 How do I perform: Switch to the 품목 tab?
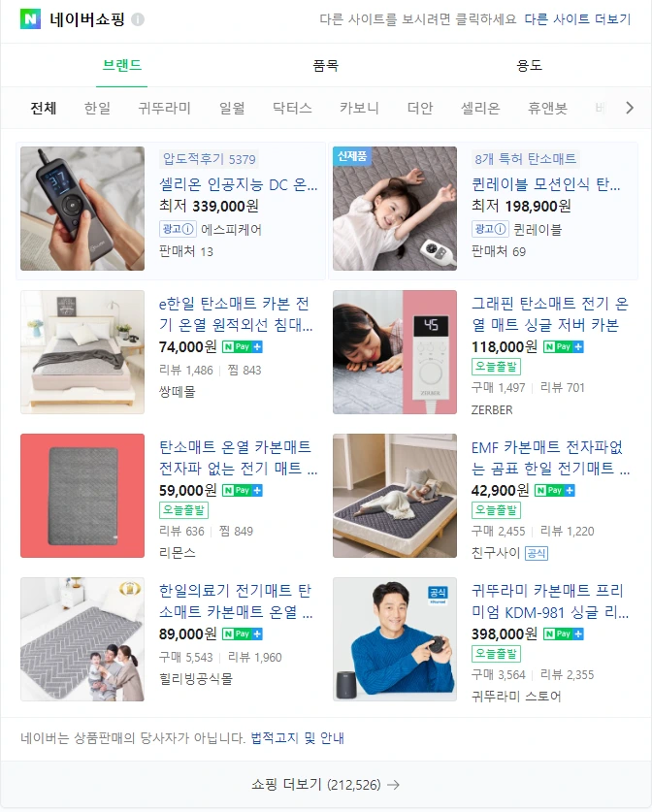(326, 65)
